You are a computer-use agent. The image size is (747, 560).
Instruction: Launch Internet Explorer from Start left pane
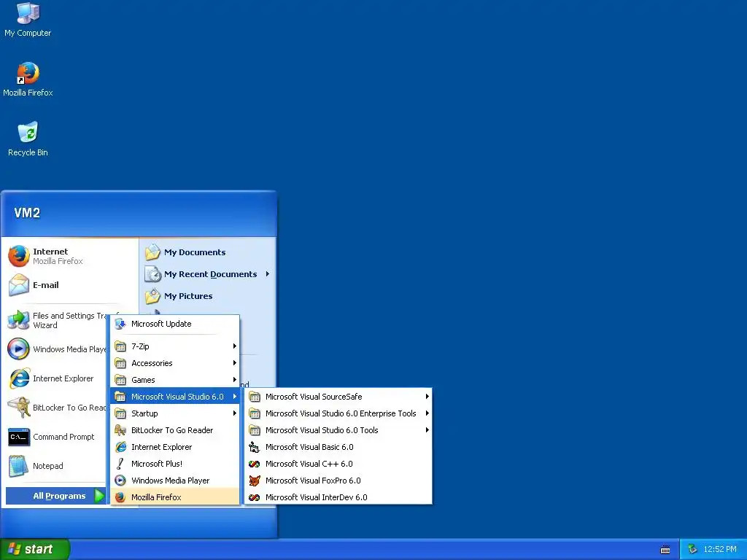tap(56, 378)
